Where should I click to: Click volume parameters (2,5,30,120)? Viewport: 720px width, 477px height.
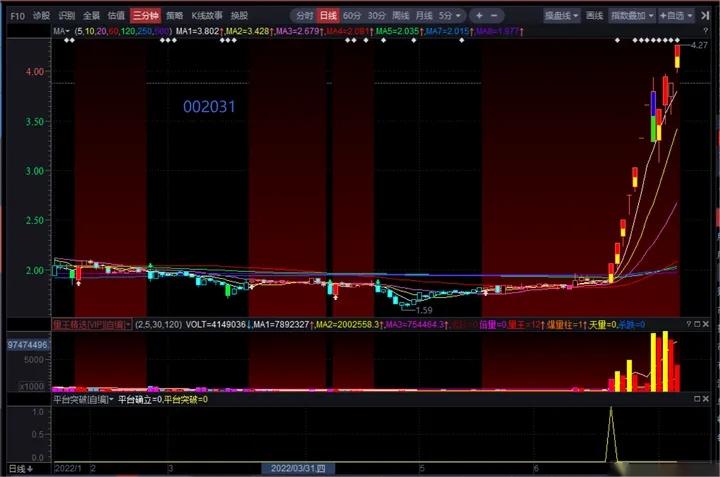158,325
